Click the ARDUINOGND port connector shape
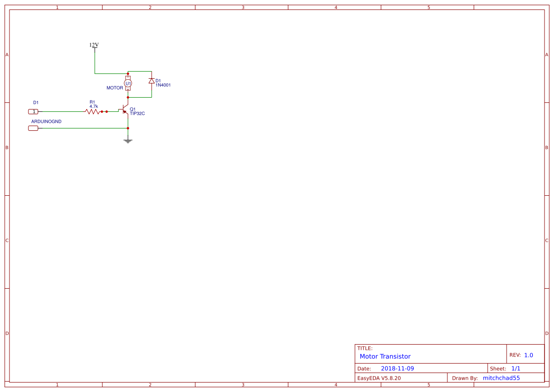The width and height of the screenshot is (554, 392). tap(33, 128)
